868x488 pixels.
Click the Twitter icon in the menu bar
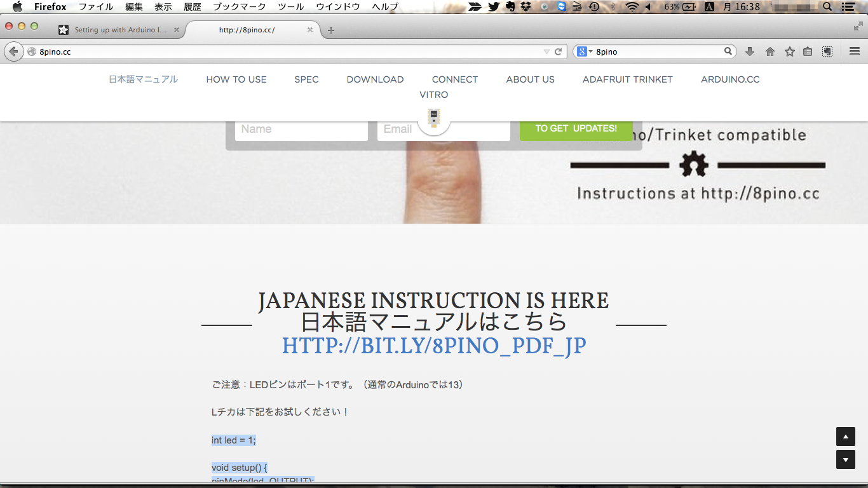494,7
